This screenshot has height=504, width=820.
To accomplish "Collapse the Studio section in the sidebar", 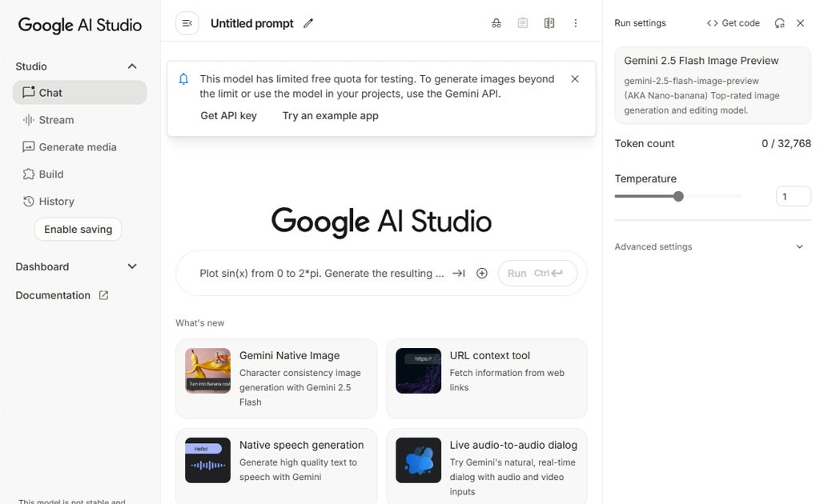I will tap(131, 66).
